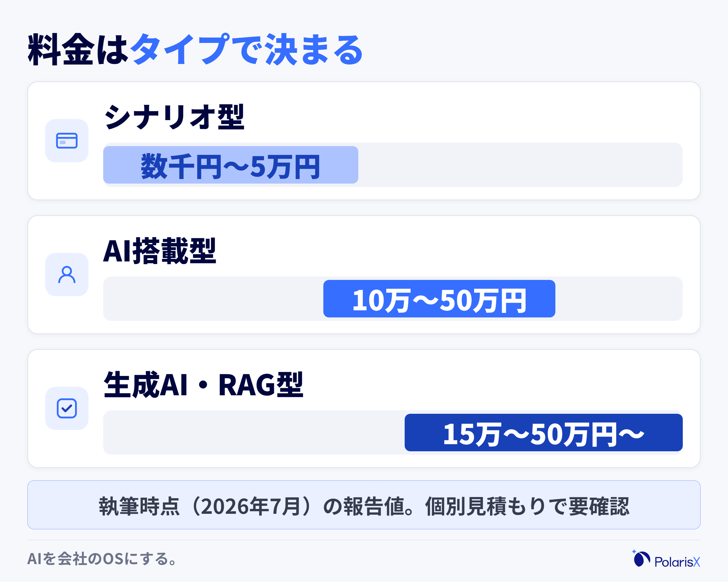
Task: Click the person icon beside AI搭載型
Action: coord(67,275)
